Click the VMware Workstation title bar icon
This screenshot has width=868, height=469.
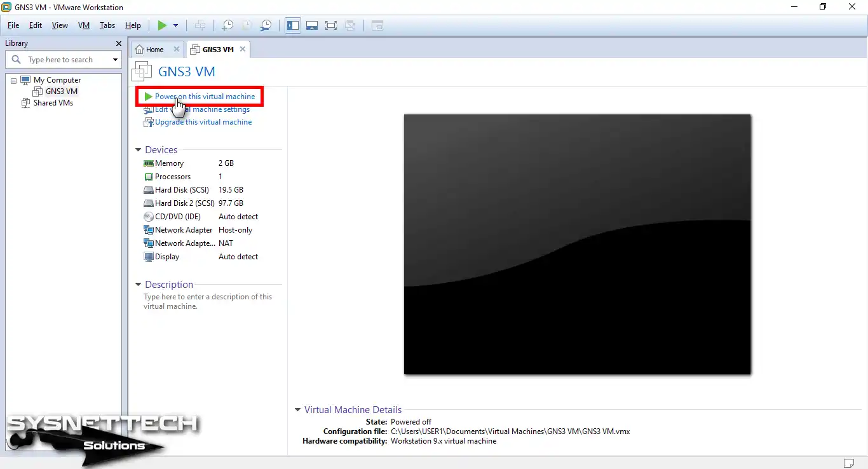7,7
